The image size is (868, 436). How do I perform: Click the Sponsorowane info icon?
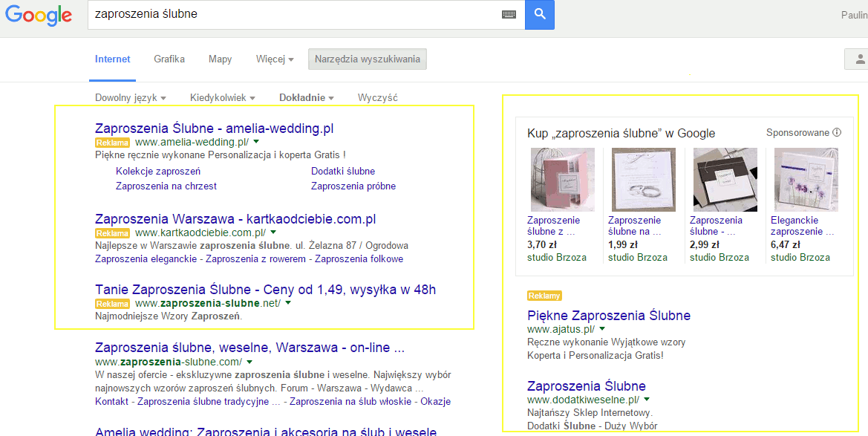[x=837, y=132]
